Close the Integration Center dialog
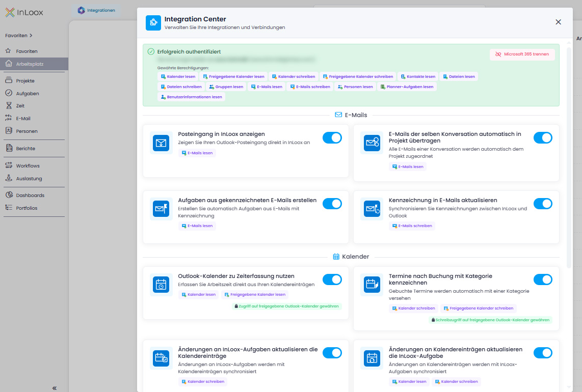This screenshot has height=392, width=582. [558, 22]
